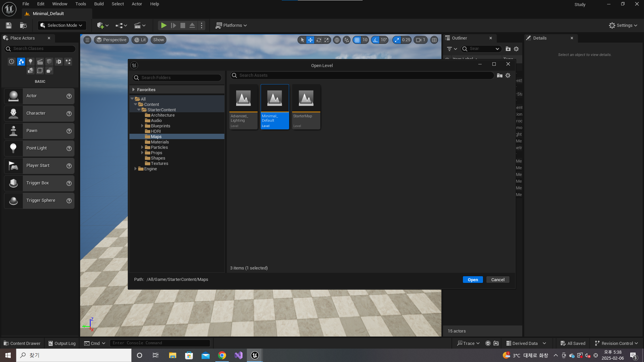This screenshot has width=644, height=362.
Task: Open the Window menu
Action: pos(60,4)
